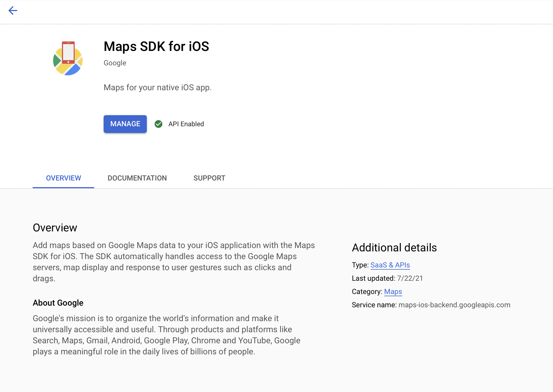Click the Last updated 7/22/21 date
Screen dimensions: 553x392
point(410,278)
